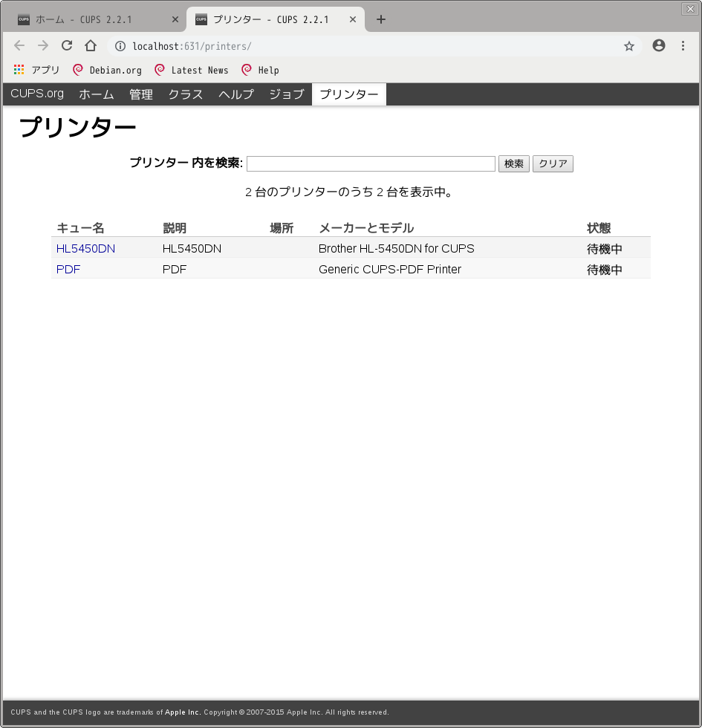
Task: Click the 状態 column header
Action: tap(599, 228)
